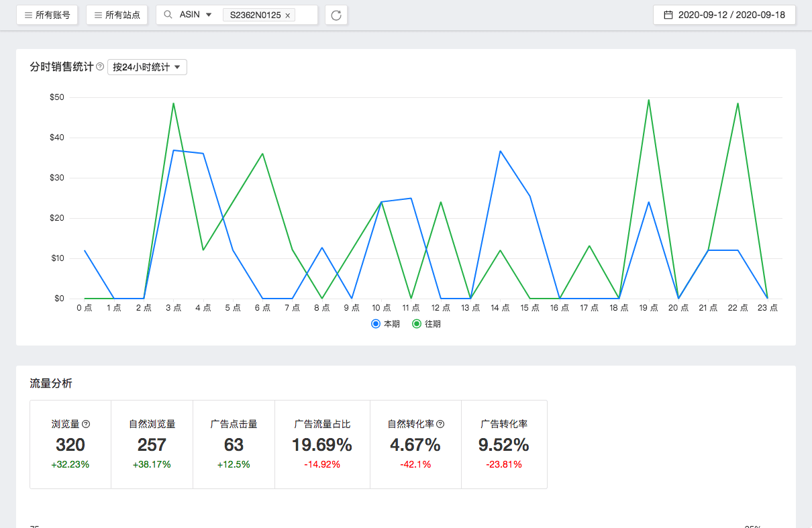This screenshot has height=528, width=812.
Task: Click help icon beside 分时销售统计 title
Action: (x=100, y=67)
